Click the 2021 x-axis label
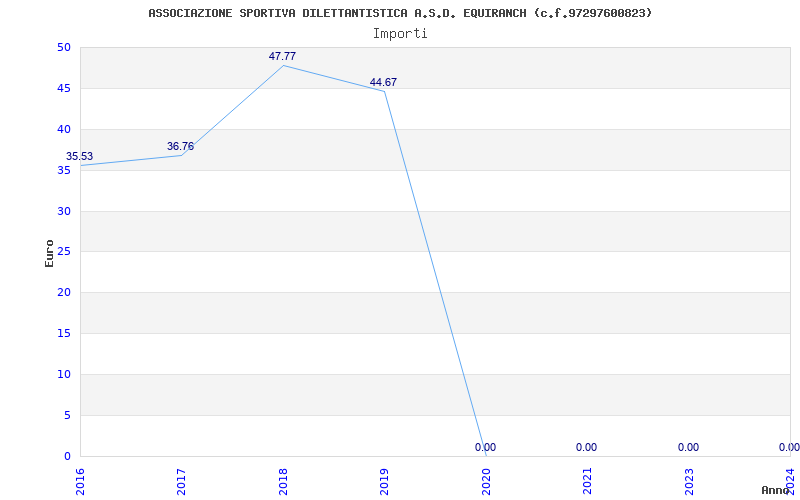 tap(588, 481)
